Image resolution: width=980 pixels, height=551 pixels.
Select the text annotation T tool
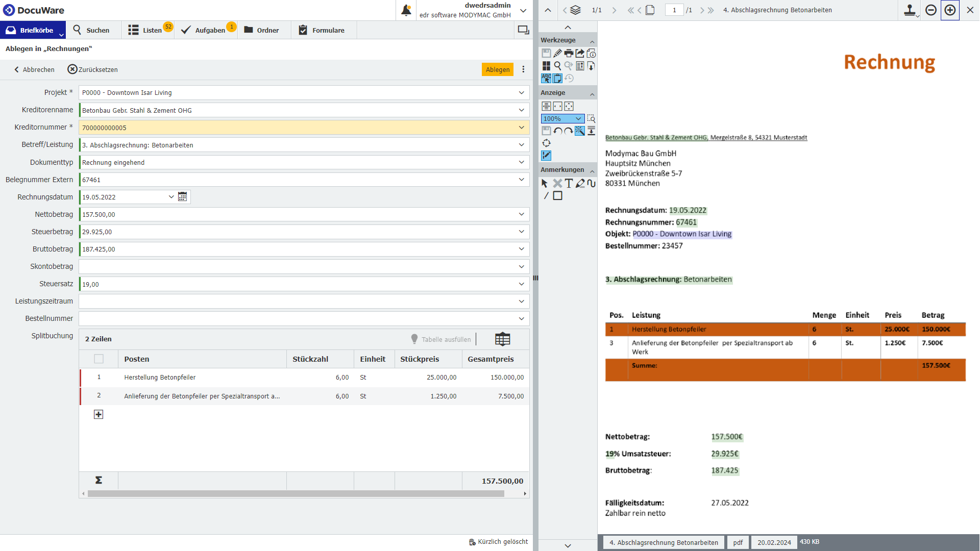point(569,183)
